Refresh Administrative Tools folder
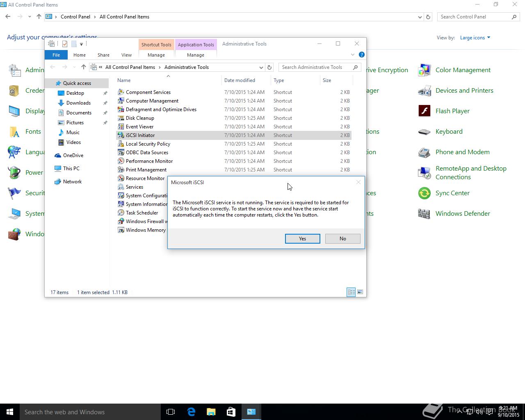This screenshot has height=420, width=525. click(269, 67)
